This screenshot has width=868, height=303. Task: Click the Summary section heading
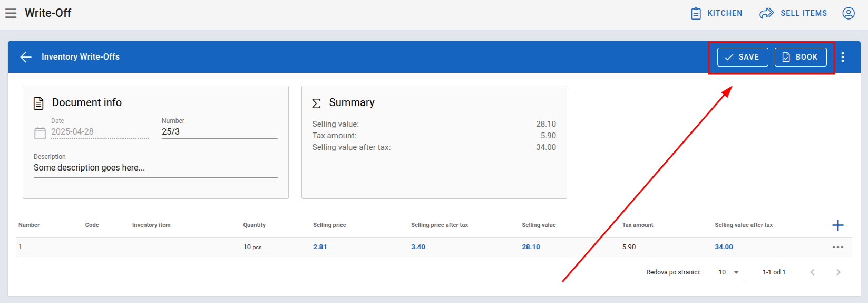coord(352,102)
